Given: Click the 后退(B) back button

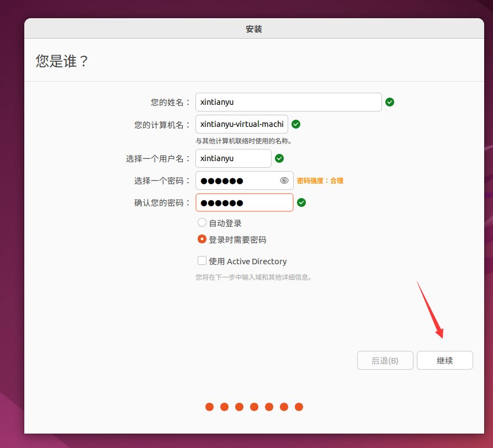Looking at the screenshot, I should (385, 360).
